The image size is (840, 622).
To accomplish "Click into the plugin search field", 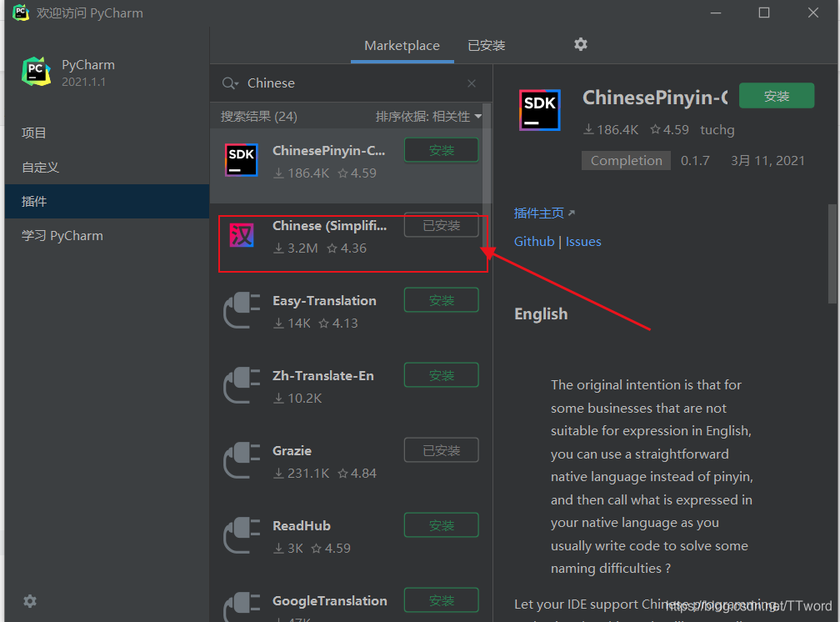I will point(353,83).
